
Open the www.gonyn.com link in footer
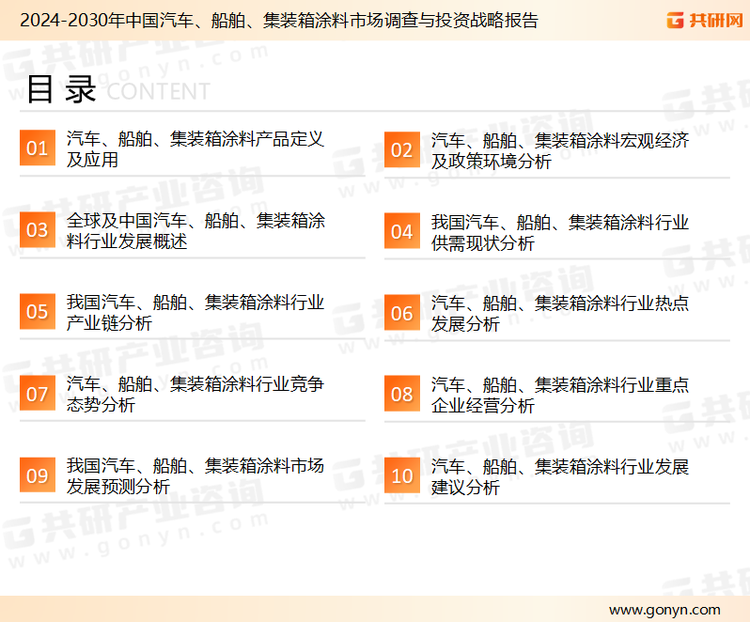664,610
